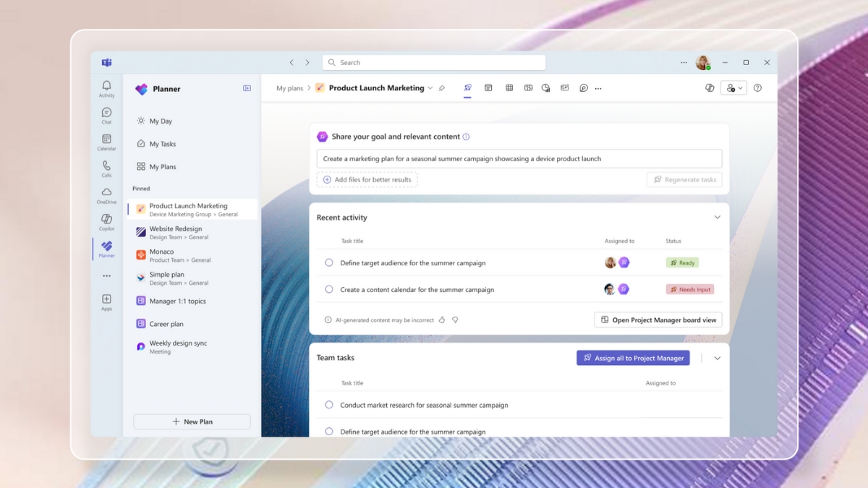Collapse the Recent activity section
Image resolution: width=868 pixels, height=488 pixels.
717,218
